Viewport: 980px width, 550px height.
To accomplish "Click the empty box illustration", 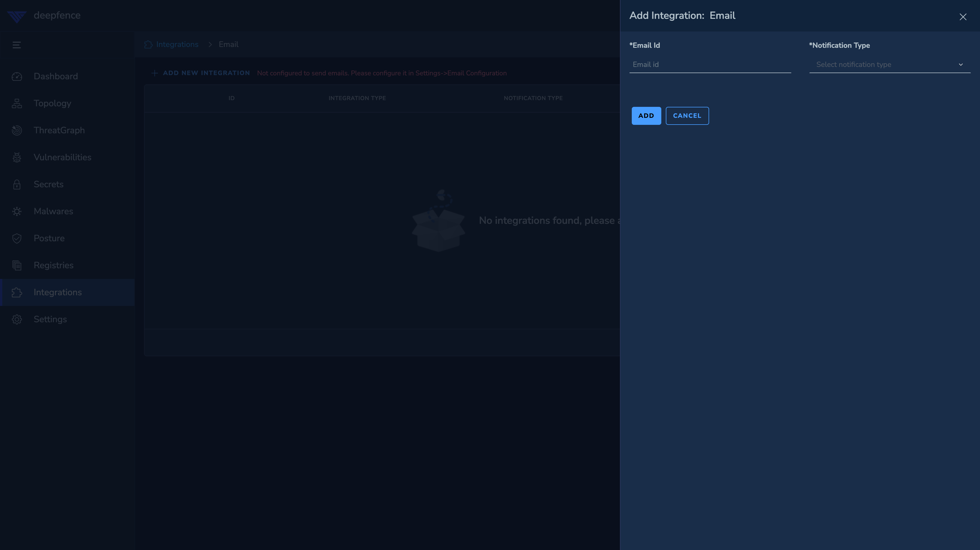I will (x=438, y=221).
